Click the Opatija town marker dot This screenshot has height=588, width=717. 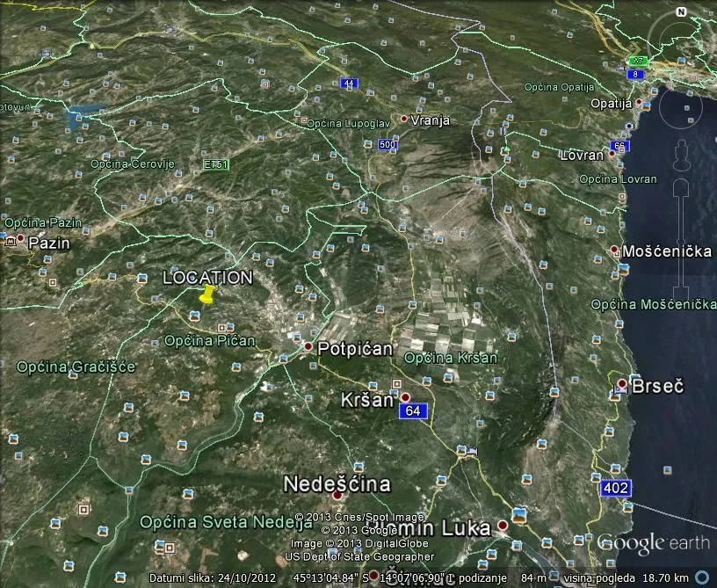[x=640, y=101]
